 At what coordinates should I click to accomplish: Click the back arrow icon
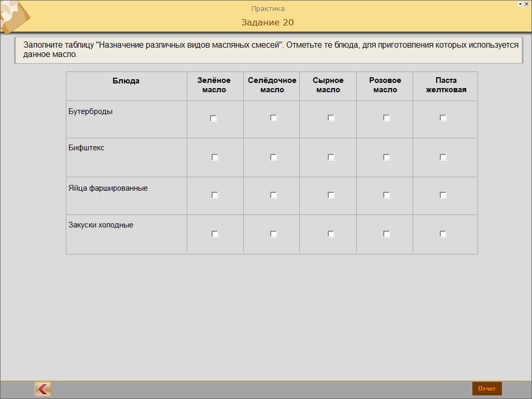[43, 389]
